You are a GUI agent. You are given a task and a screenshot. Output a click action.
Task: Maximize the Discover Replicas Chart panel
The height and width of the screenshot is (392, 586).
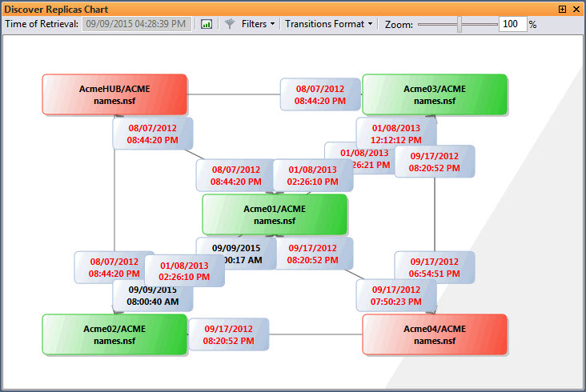click(x=562, y=9)
